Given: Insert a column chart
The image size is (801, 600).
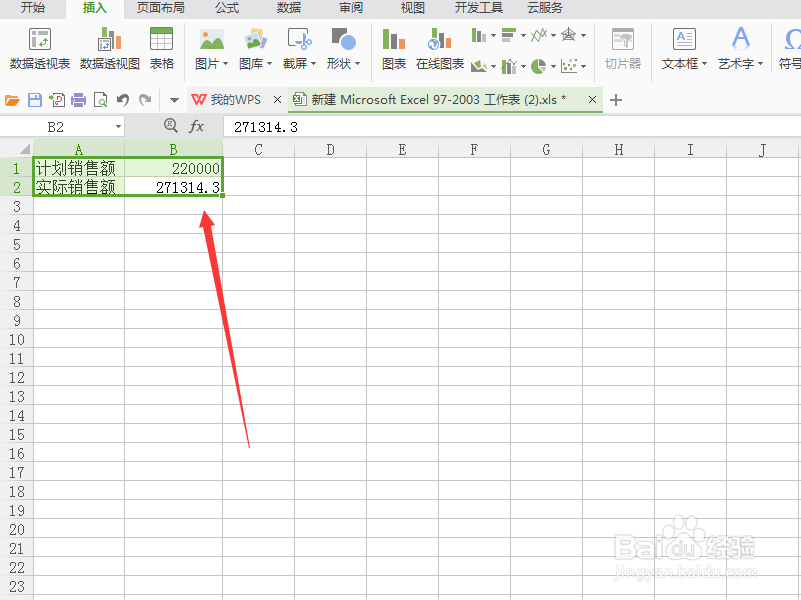Looking at the screenshot, I should click(x=479, y=35).
